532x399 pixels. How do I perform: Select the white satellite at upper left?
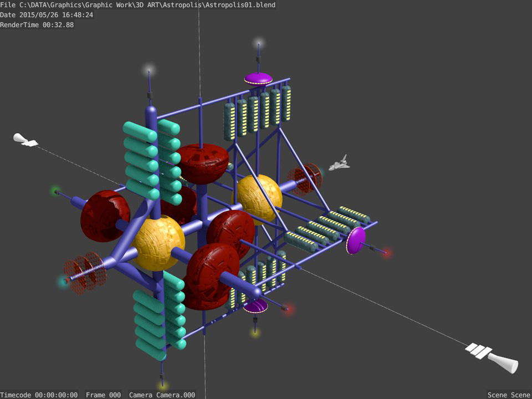point(25,140)
